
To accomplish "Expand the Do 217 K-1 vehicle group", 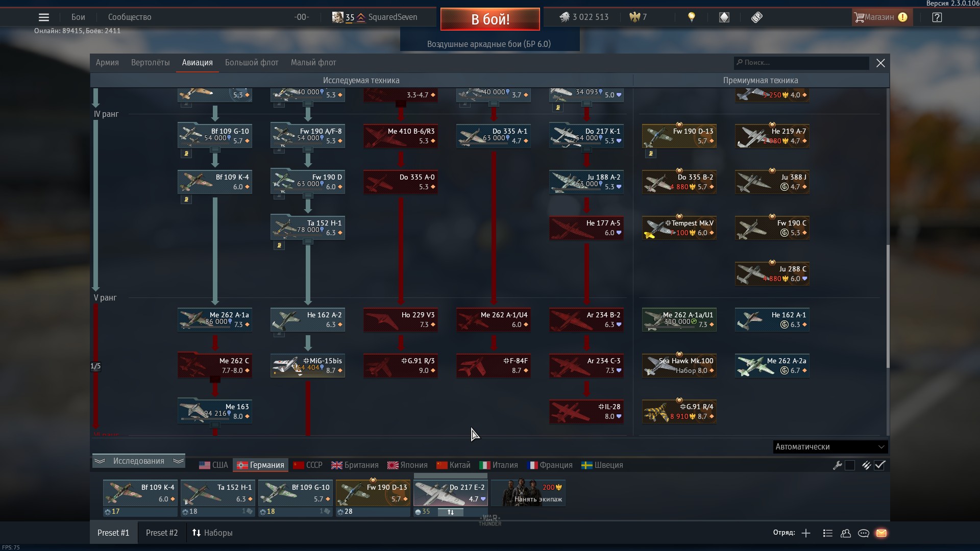I will (x=586, y=150).
